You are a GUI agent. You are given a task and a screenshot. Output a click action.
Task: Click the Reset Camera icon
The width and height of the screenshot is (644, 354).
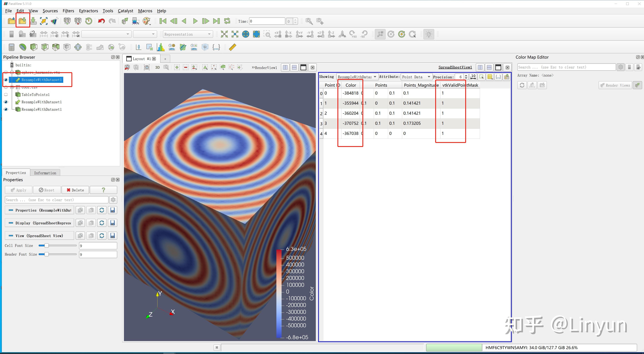224,34
